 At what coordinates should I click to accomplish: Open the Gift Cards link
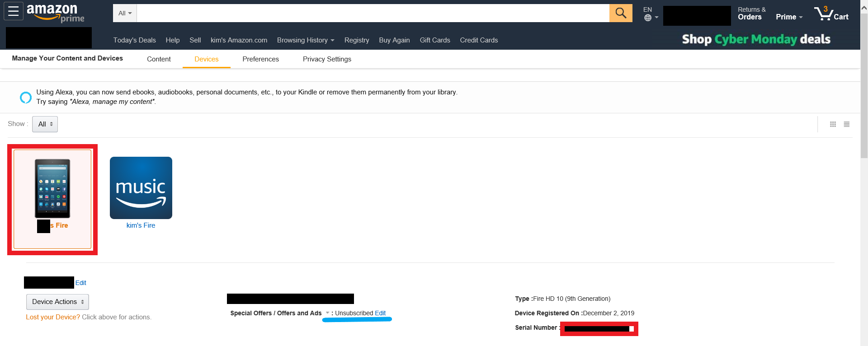click(x=435, y=40)
